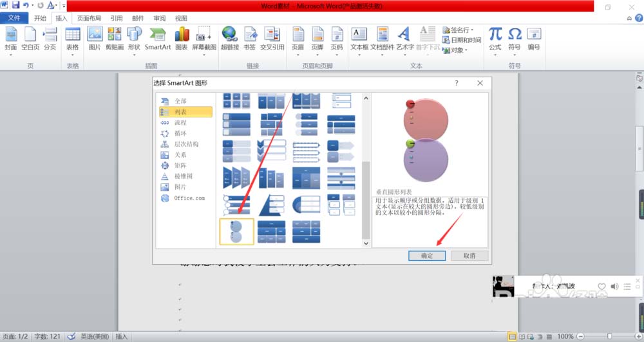Click the SmartArt ribbon icon
The height and width of the screenshot is (342, 644).
click(x=158, y=39)
